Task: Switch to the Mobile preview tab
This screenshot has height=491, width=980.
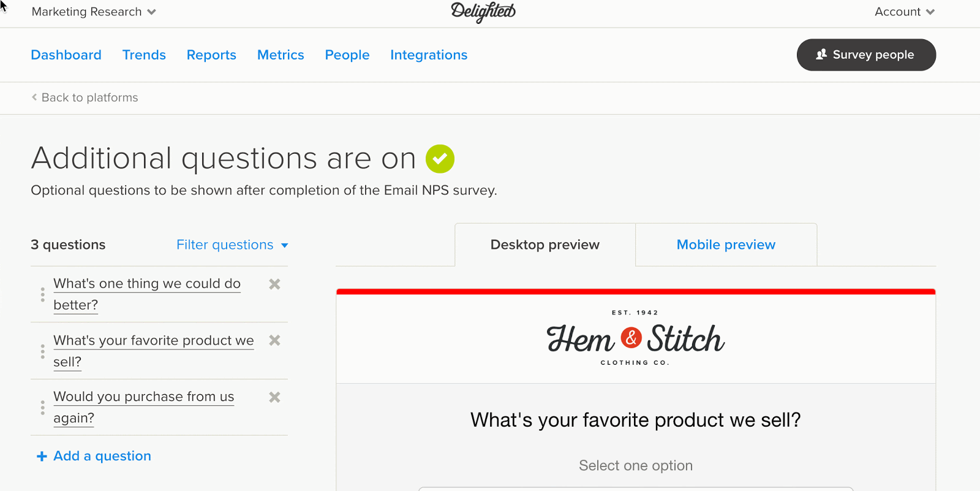Action: (726, 245)
